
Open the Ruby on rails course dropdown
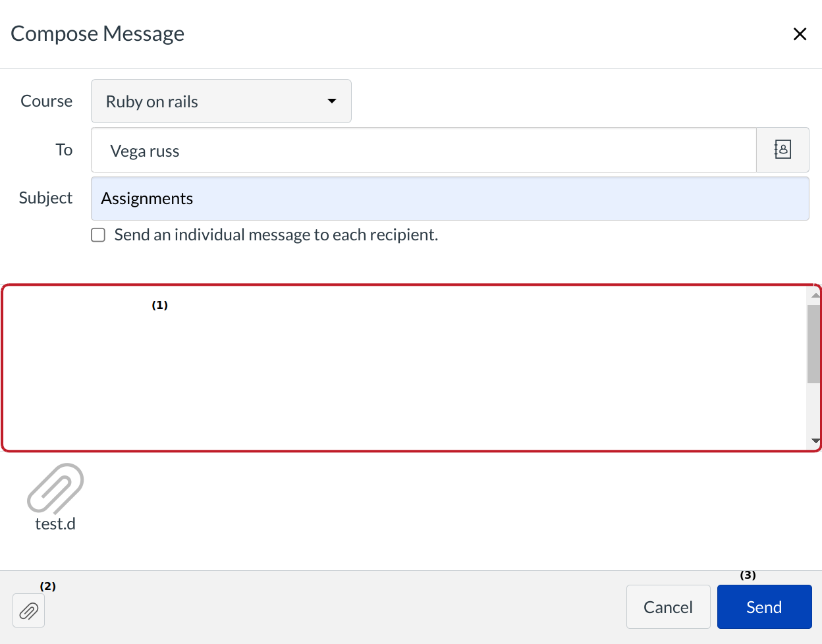point(221,101)
